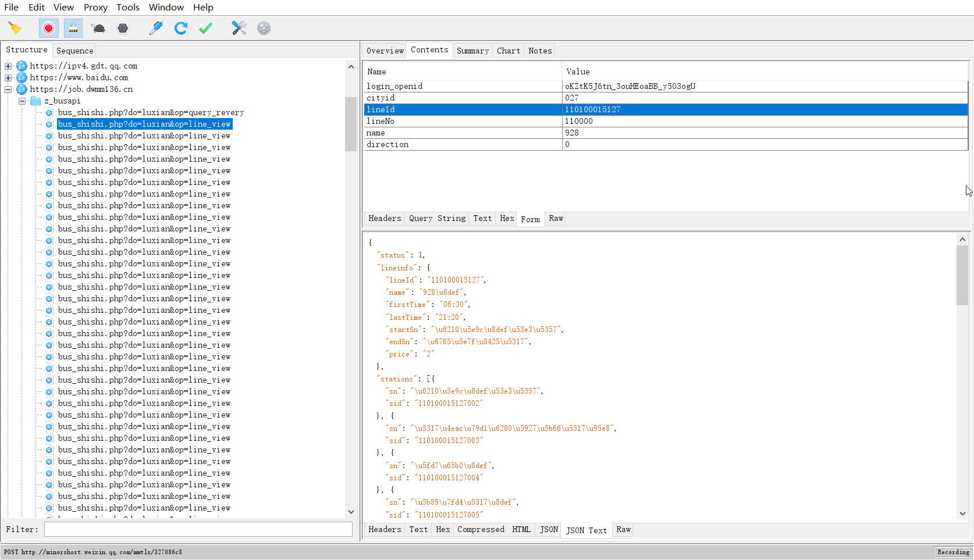Open the Edit menu

[37, 7]
